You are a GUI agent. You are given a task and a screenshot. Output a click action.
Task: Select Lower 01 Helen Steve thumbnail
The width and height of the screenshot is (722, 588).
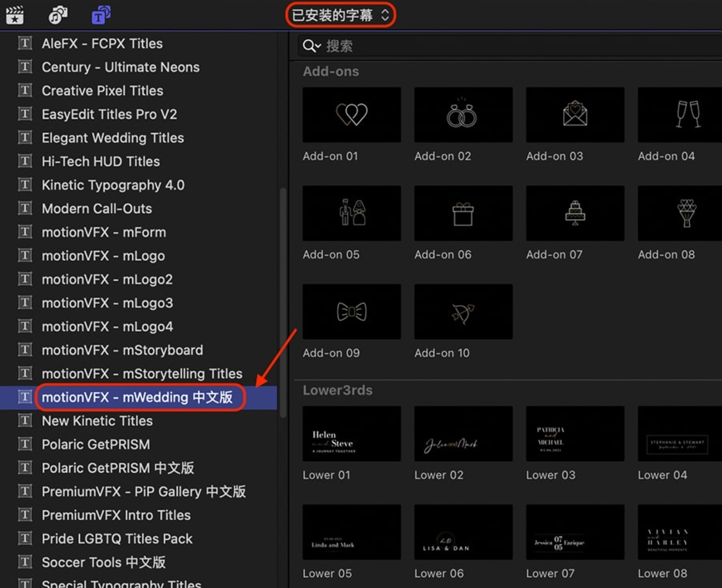click(x=352, y=434)
